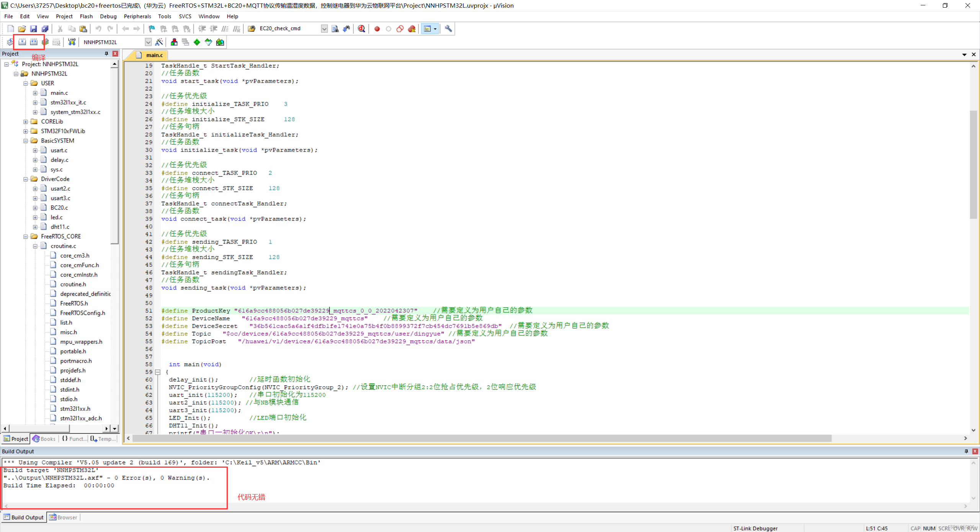Screen dimensions: 980x532
Task: Click the Paste clipboard icon
Action: tap(83, 29)
